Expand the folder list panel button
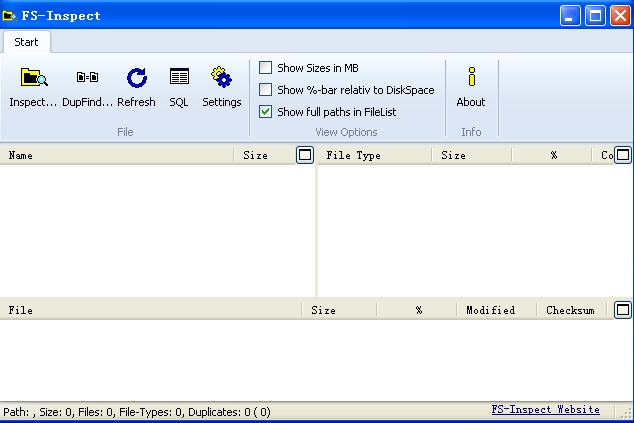 305,155
